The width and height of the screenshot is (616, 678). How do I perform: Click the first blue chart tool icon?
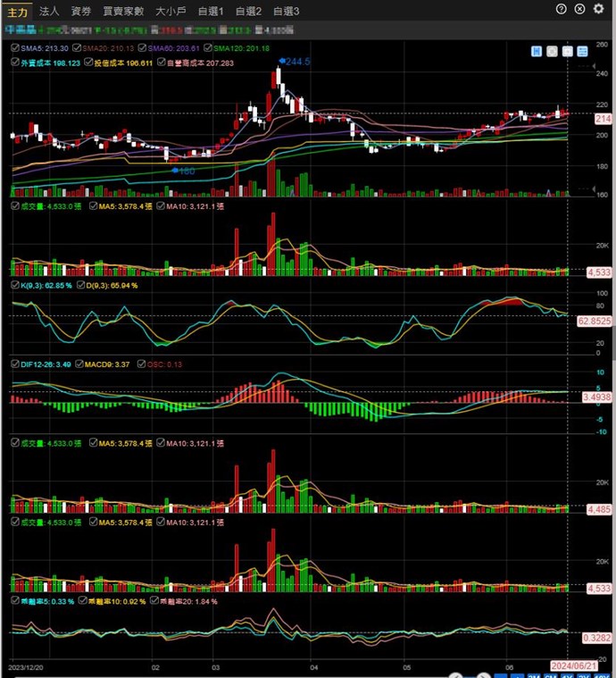(x=537, y=52)
